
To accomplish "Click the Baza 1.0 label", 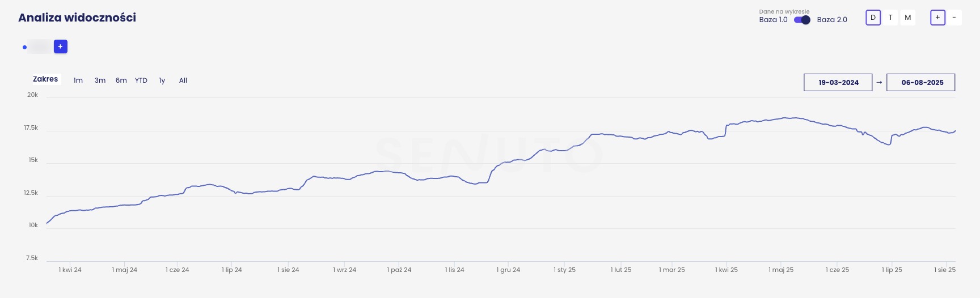I will 773,20.
